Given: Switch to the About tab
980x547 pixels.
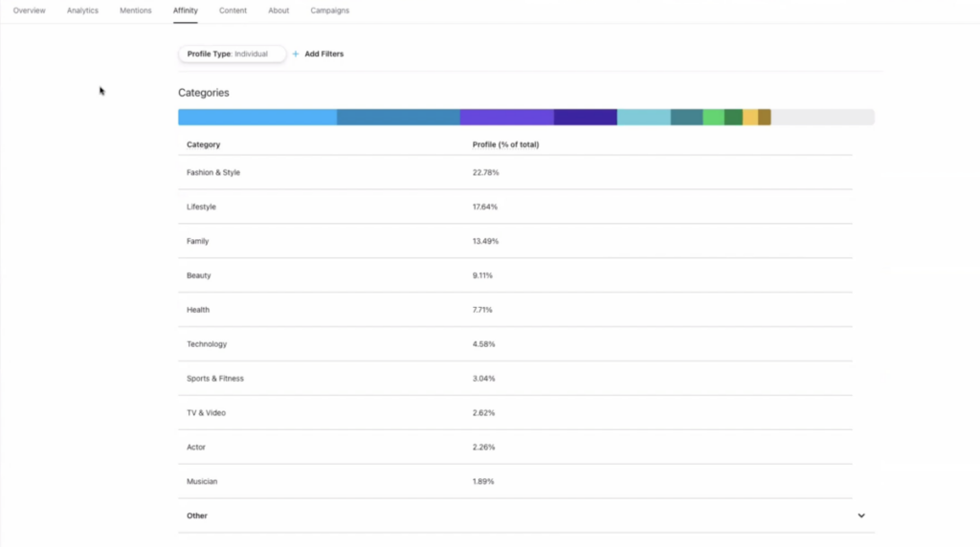Looking at the screenshot, I should (278, 11).
